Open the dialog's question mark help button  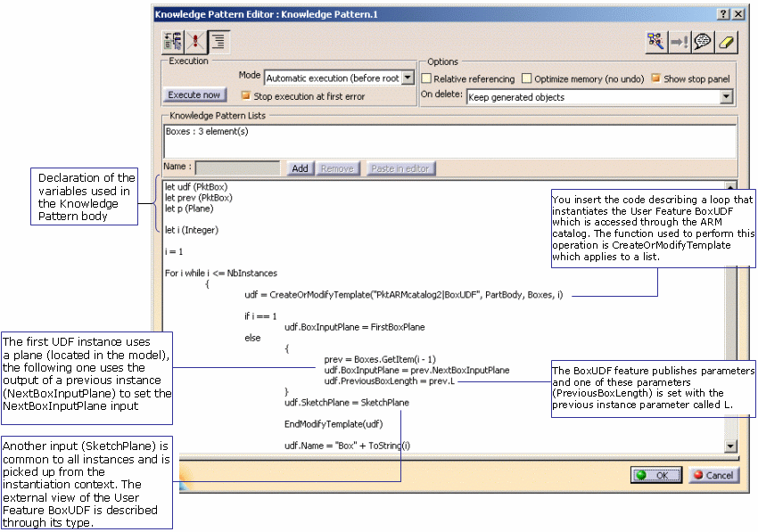(722, 14)
